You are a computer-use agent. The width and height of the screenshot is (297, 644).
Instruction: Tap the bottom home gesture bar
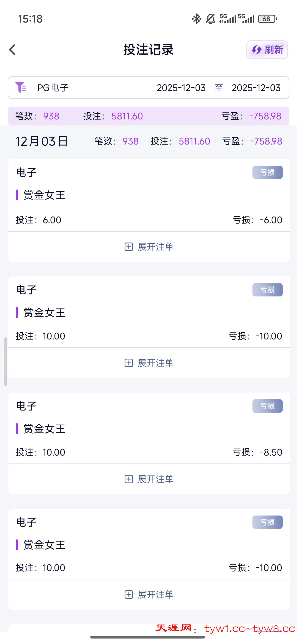click(x=148, y=637)
